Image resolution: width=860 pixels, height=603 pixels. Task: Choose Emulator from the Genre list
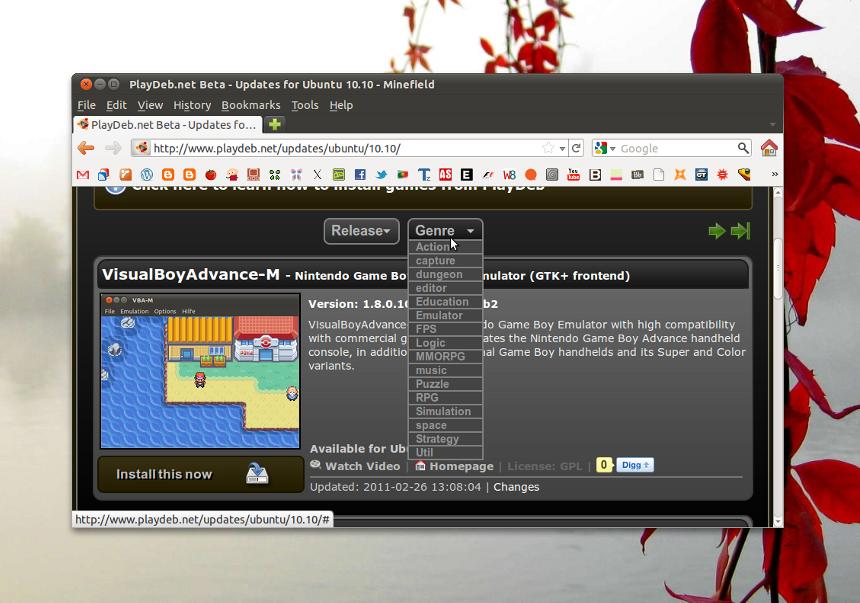click(x=445, y=315)
